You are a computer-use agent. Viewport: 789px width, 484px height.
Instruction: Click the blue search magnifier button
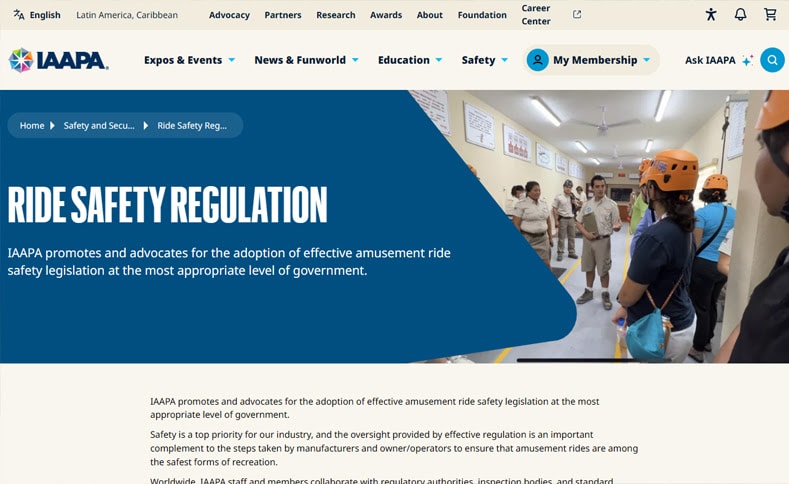[772, 60]
